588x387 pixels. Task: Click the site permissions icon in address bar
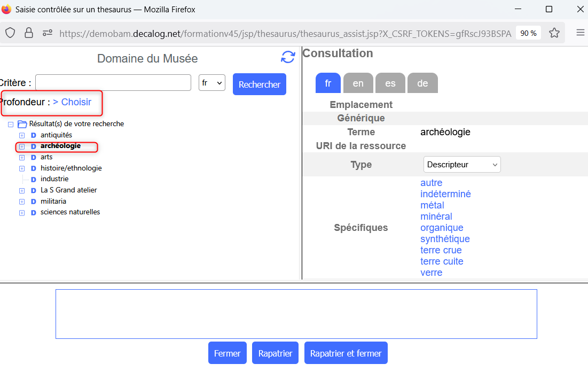48,33
